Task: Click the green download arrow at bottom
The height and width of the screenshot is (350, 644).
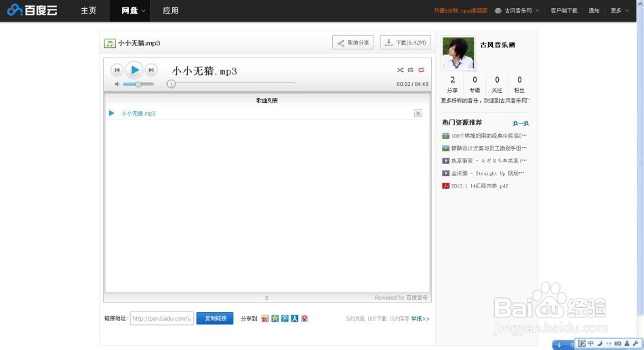Action: coord(559,345)
